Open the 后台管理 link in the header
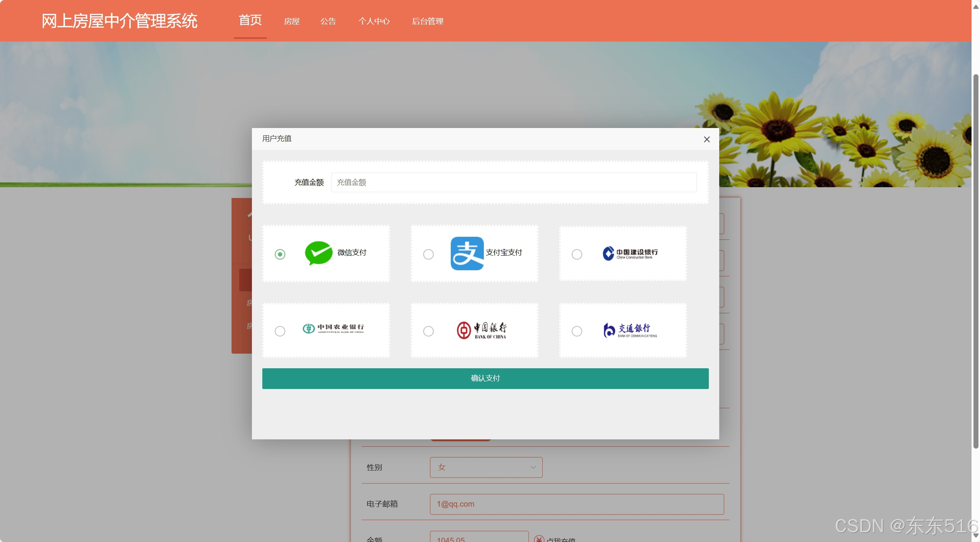980x542 pixels. pos(427,22)
